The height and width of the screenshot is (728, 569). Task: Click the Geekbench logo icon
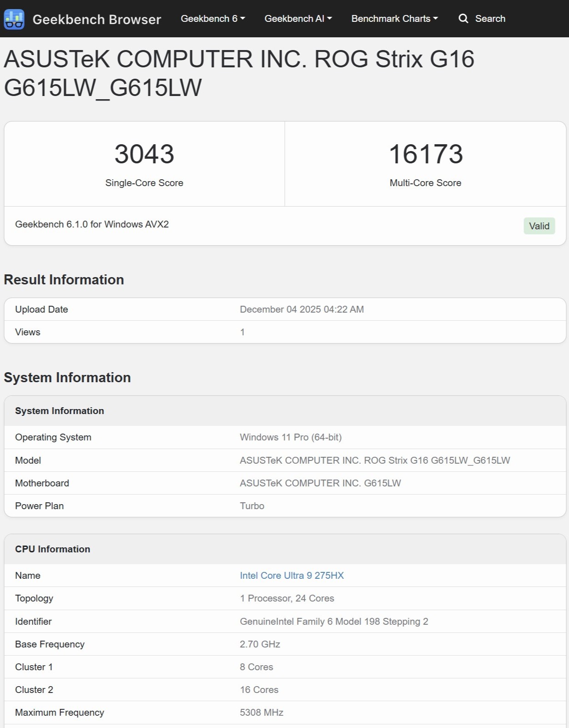click(14, 19)
